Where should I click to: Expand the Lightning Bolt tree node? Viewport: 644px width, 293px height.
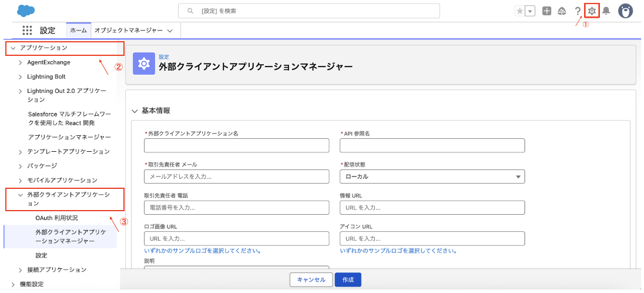(21, 77)
